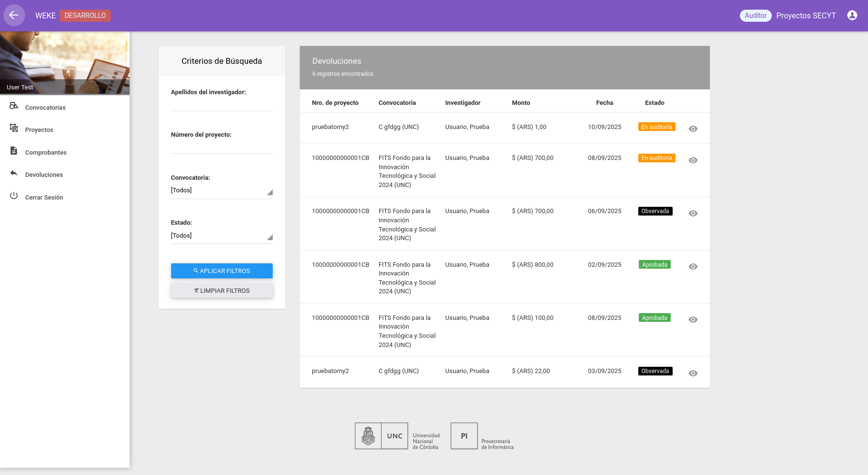Open the user account profile icon
This screenshot has height=475, width=868.
[x=852, y=15]
